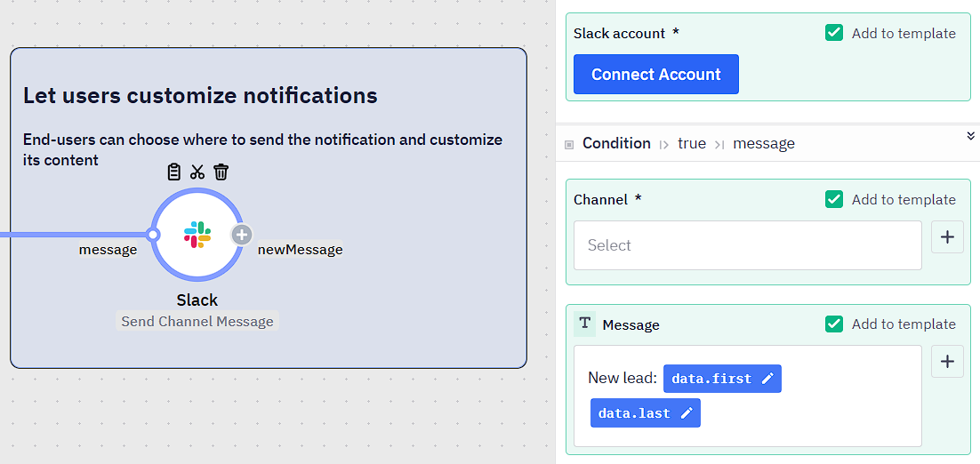Collapse panel using the double chevron
The image size is (980, 464).
(970, 136)
